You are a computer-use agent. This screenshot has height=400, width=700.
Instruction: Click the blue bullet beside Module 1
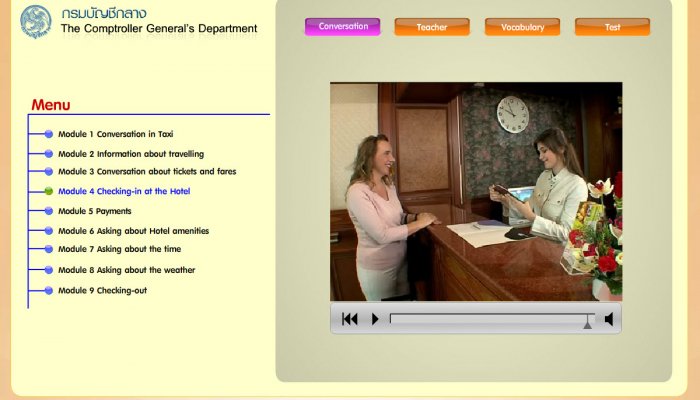pos(49,134)
